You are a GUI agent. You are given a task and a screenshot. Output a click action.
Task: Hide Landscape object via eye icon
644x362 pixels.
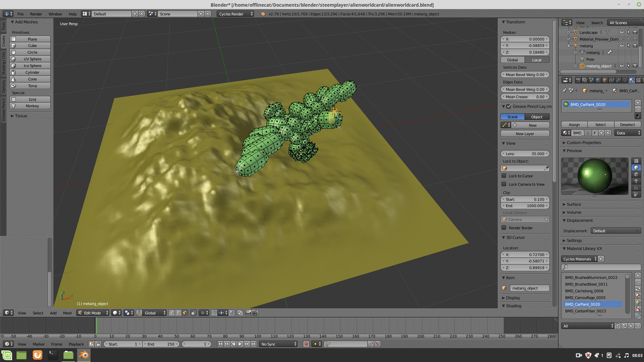point(622,32)
